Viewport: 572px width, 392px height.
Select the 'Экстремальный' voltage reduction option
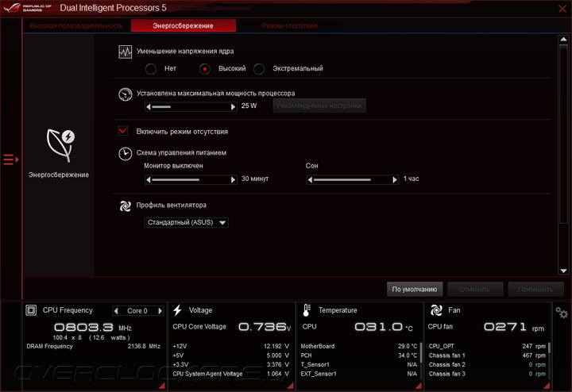(259, 68)
